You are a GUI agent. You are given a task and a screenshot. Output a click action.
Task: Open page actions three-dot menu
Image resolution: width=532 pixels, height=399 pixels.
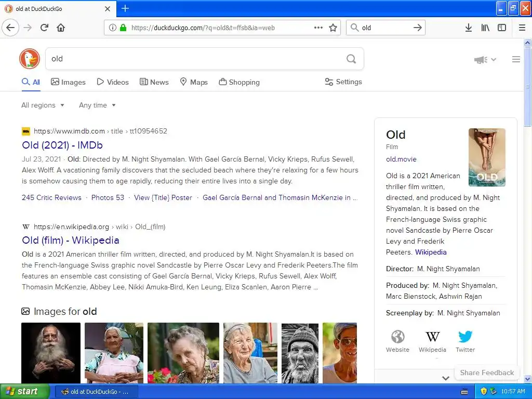[x=318, y=28]
